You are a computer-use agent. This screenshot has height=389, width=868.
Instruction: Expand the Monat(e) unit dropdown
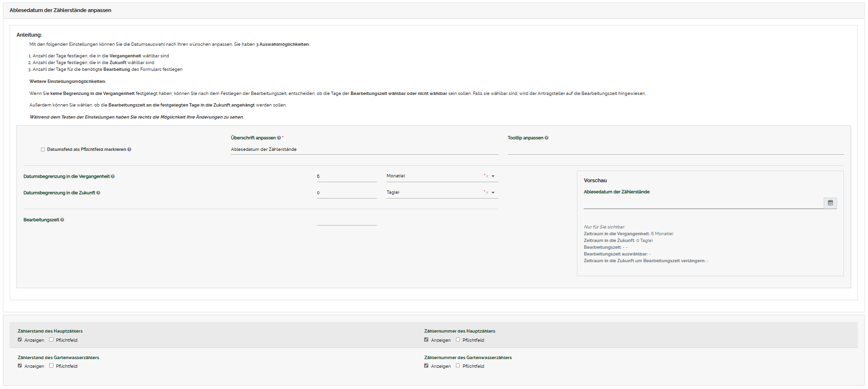(493, 176)
